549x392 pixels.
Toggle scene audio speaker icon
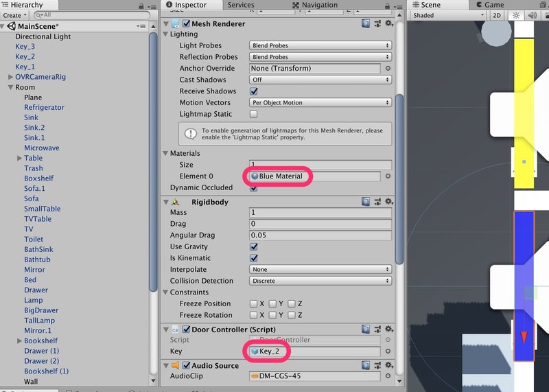click(x=533, y=15)
